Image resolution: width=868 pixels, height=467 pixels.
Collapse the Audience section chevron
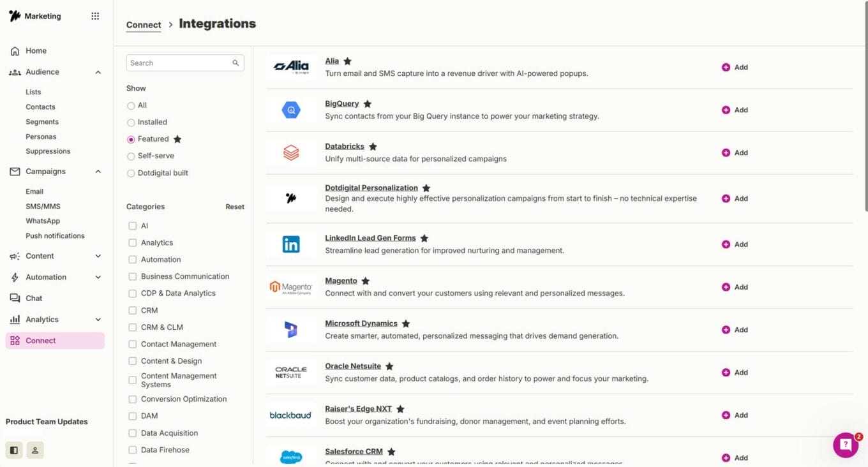(98, 72)
